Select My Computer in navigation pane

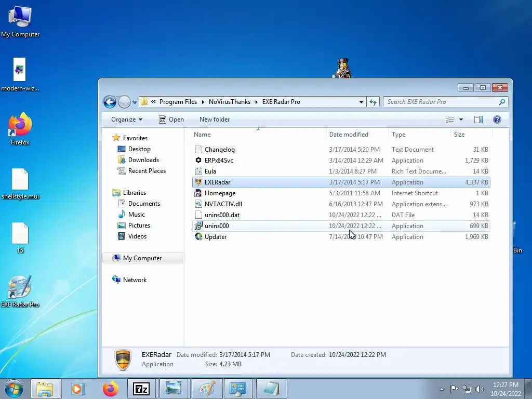click(x=142, y=258)
